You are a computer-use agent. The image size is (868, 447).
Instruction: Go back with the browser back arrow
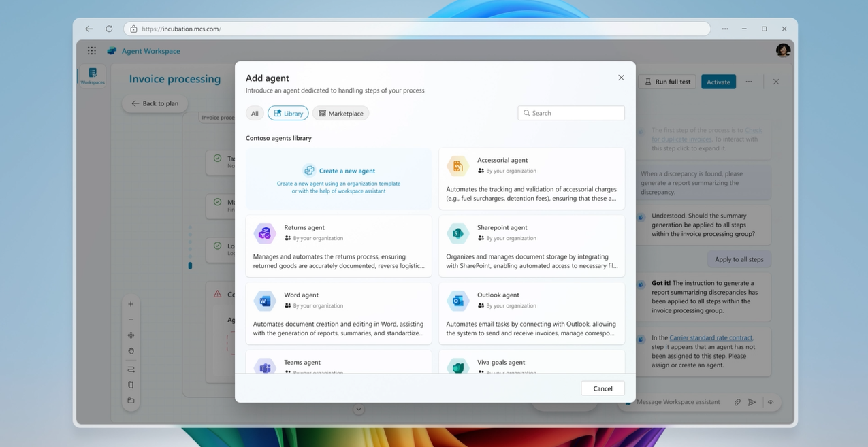(x=89, y=29)
